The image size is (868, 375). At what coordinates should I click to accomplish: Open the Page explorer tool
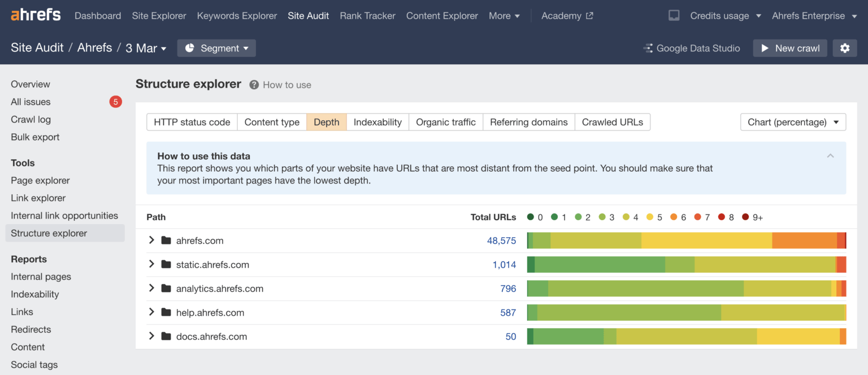(40, 180)
